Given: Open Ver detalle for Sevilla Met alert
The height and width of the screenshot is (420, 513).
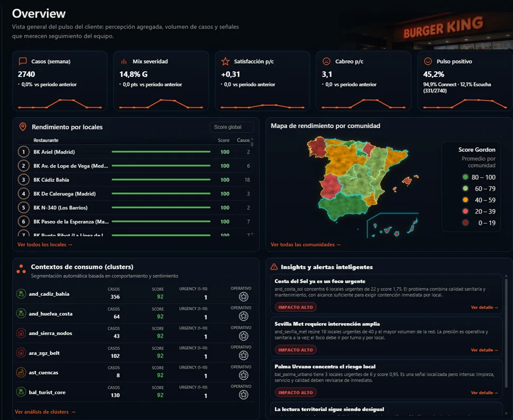Looking at the screenshot, I should click(484, 350).
